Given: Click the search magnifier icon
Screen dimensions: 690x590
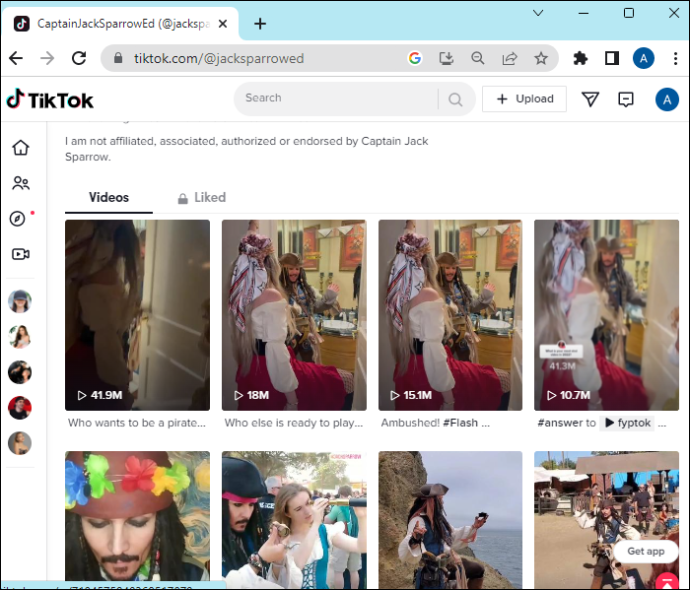Looking at the screenshot, I should point(455,99).
